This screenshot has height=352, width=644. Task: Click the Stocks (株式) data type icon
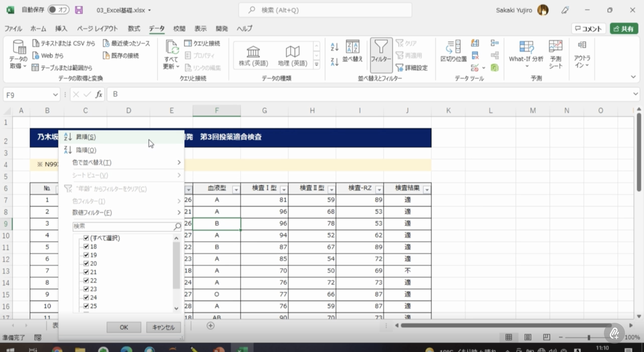(253, 52)
